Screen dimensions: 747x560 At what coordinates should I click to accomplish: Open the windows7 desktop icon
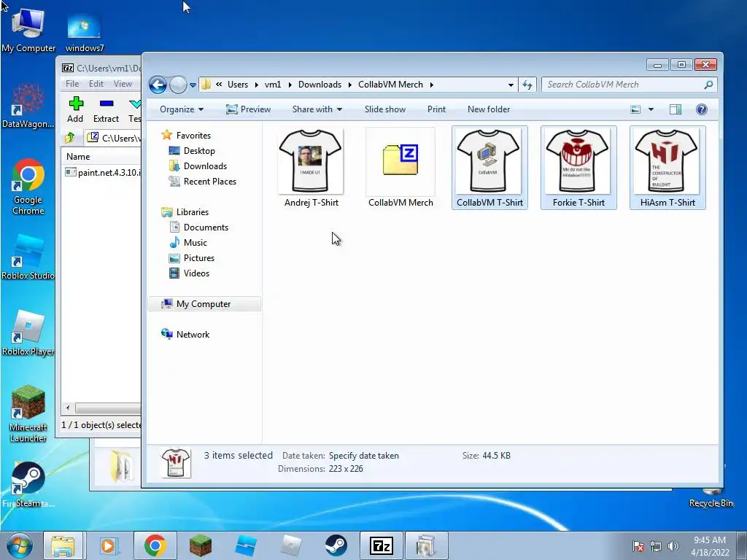pos(85,32)
